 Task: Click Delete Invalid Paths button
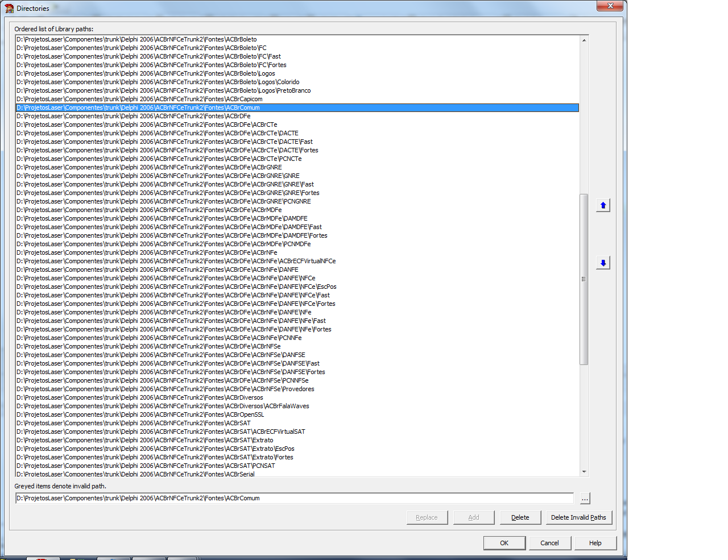[579, 517]
